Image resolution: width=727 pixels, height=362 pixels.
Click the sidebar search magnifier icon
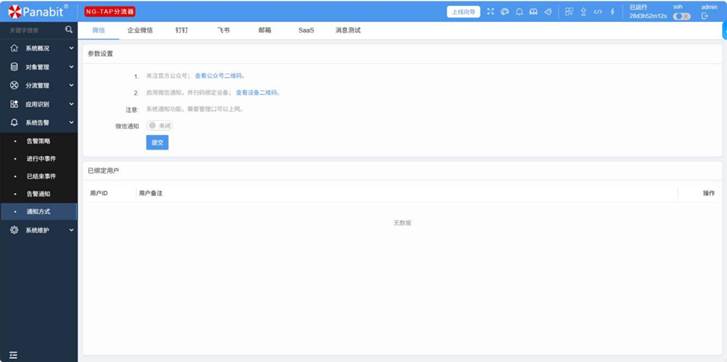click(x=69, y=30)
